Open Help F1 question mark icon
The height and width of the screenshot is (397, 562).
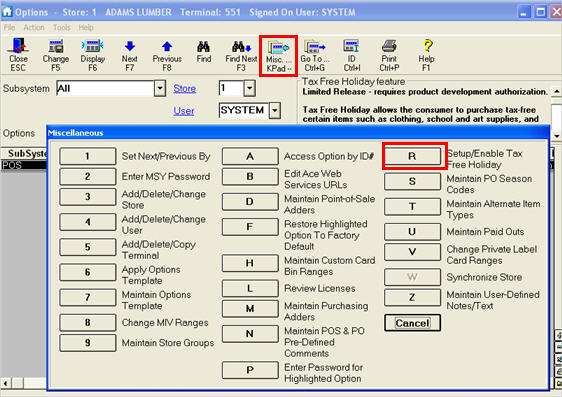427,55
